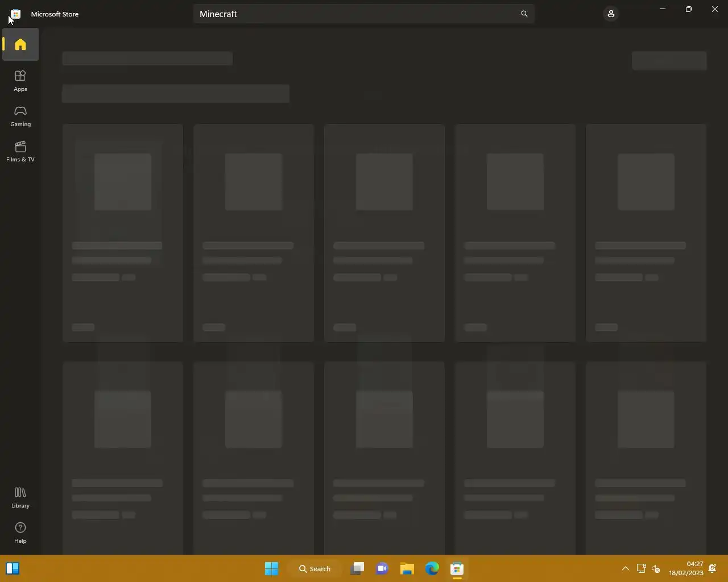Open File Explorer from taskbar

coord(407,568)
